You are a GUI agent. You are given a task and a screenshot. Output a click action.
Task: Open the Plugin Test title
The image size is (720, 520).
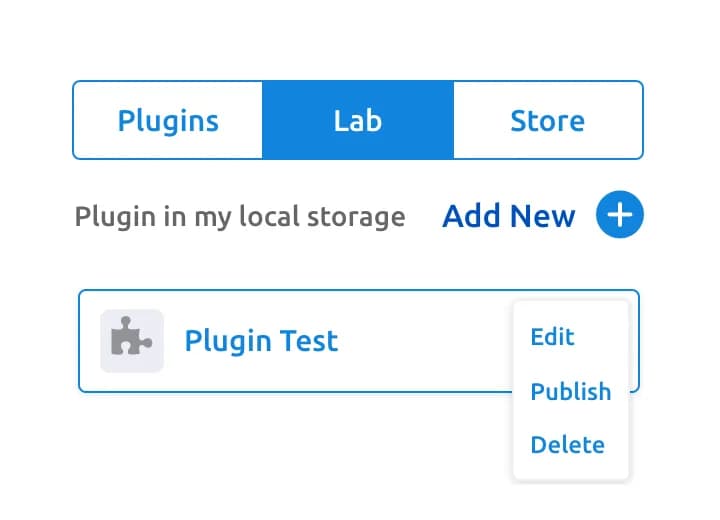[261, 341]
